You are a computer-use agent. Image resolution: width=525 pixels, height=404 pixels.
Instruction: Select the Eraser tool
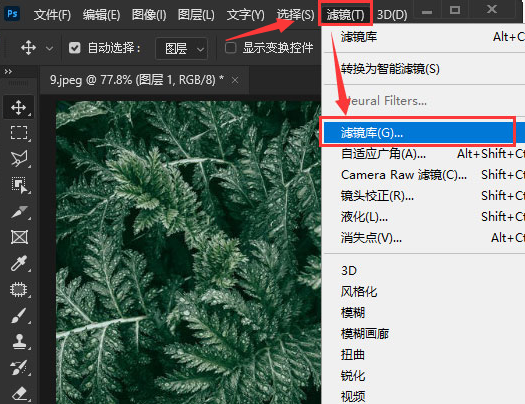click(x=19, y=394)
